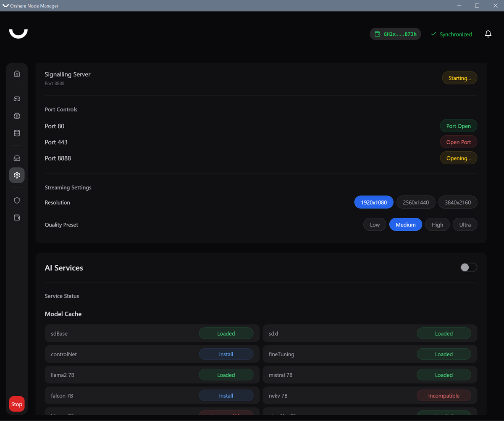504x421 pixels.
Task: Click the Opening... button for Port 8888
Action: (459, 158)
